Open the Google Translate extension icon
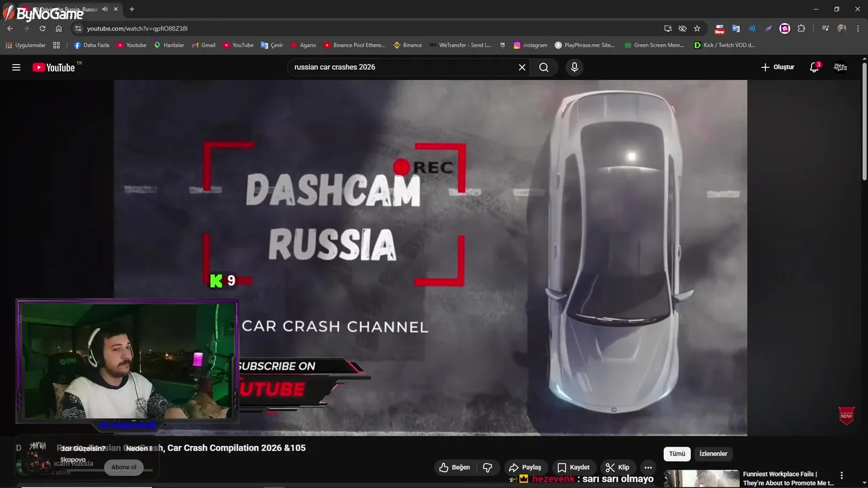This screenshot has width=868, height=488. [736, 28]
